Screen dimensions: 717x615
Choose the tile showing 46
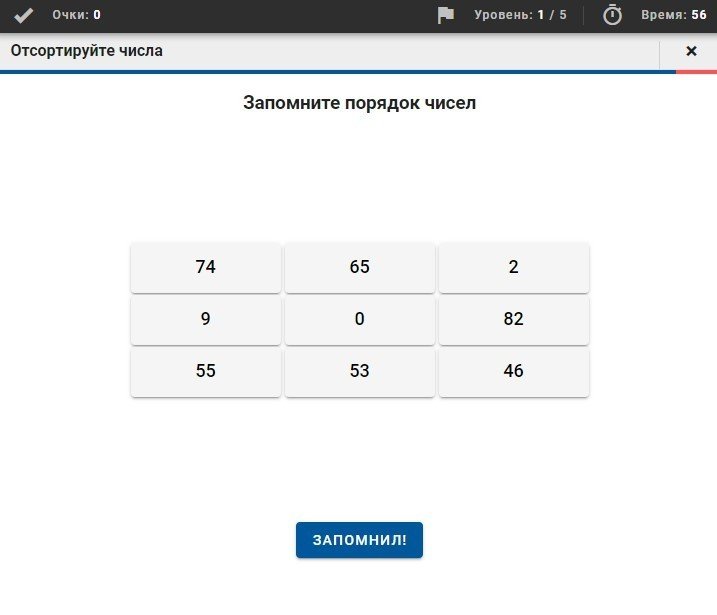514,371
